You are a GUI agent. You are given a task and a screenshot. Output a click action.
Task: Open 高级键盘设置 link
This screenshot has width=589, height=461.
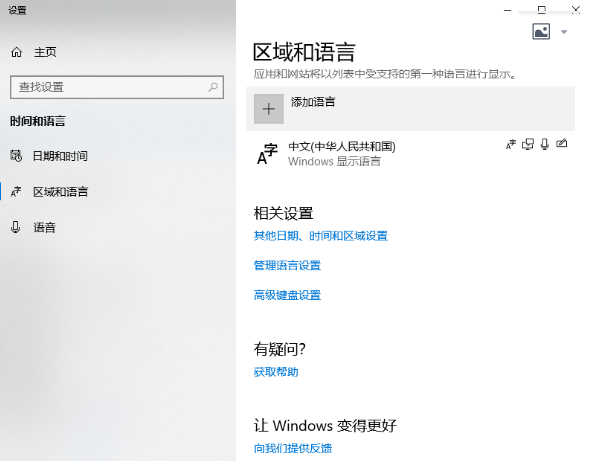pos(287,295)
